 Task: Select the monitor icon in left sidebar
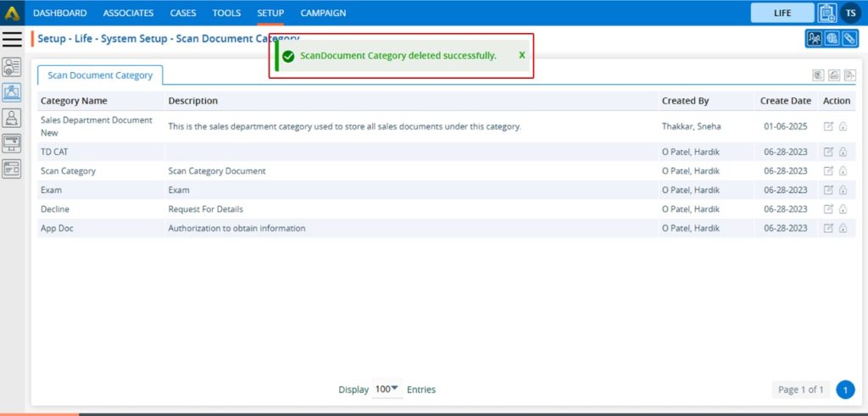tap(12, 142)
